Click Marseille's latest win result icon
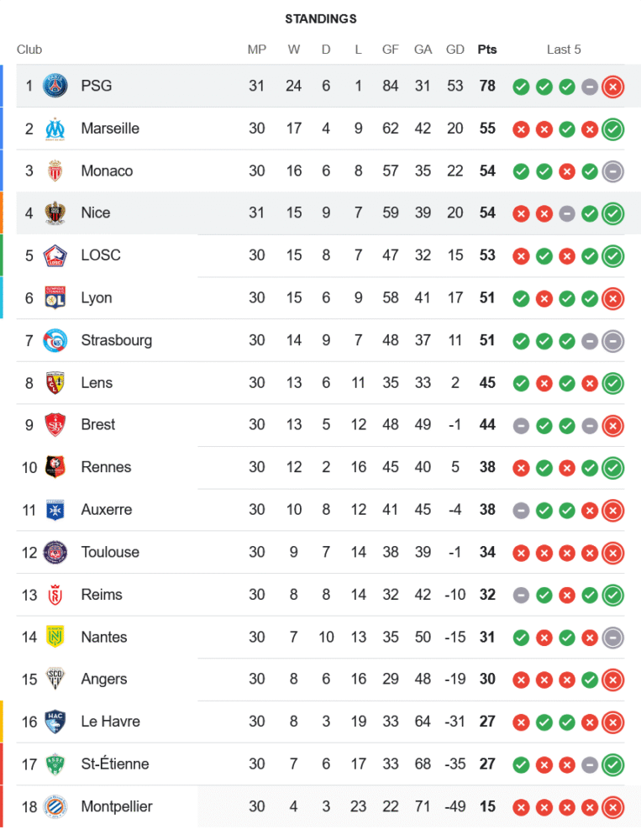The image size is (641, 840). [613, 129]
